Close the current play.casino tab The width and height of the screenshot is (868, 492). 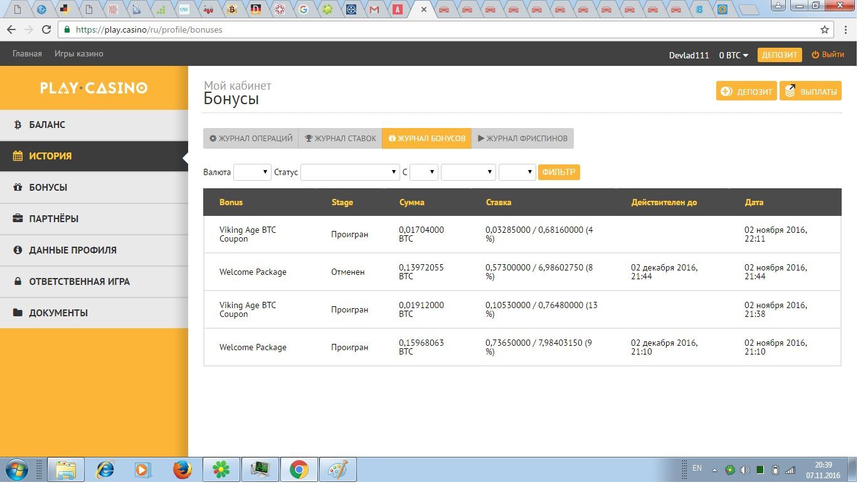click(x=424, y=9)
